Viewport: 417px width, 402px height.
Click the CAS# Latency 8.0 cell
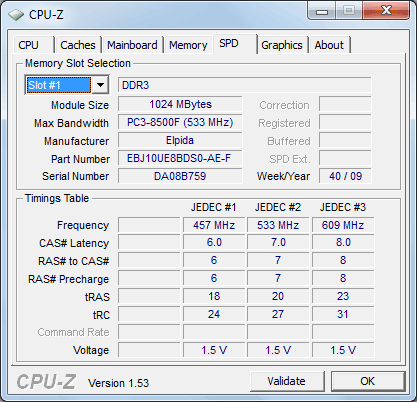[343, 242]
